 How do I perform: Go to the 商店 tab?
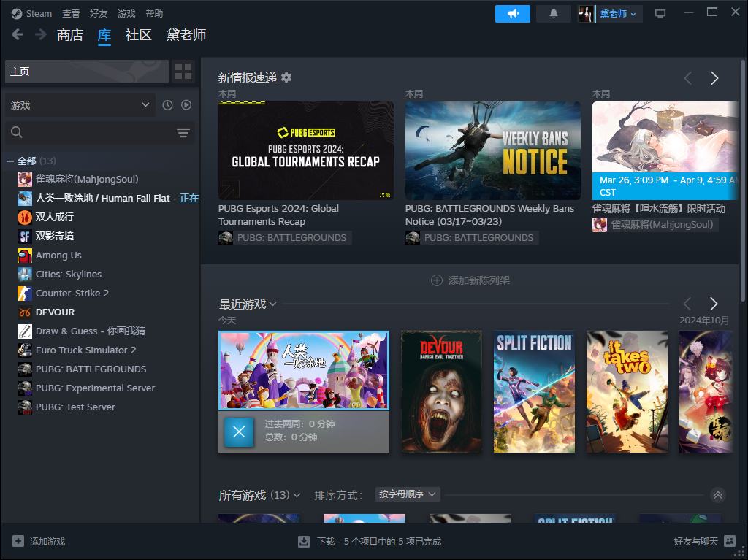point(70,35)
